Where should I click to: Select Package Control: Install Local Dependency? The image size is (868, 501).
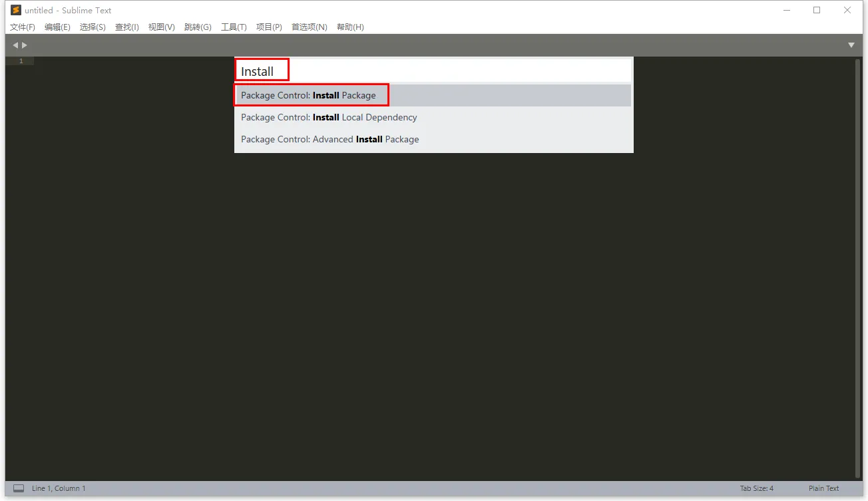point(434,117)
